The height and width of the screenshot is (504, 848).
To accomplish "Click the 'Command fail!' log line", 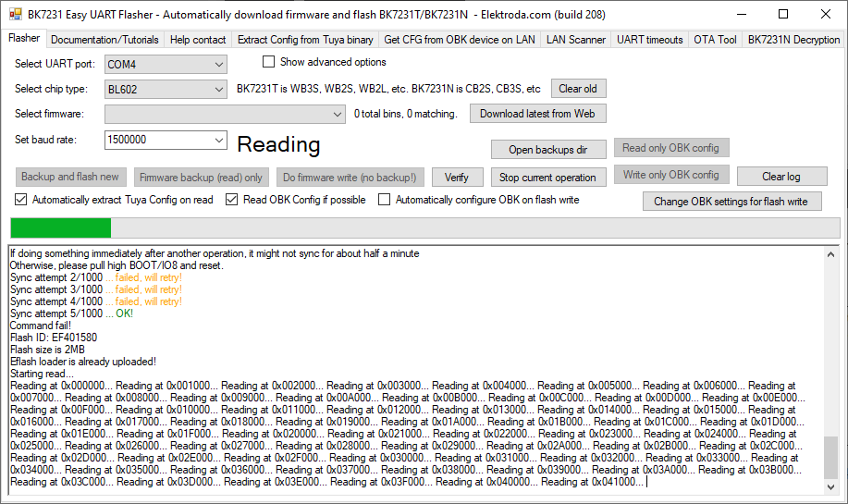I will coord(41,326).
